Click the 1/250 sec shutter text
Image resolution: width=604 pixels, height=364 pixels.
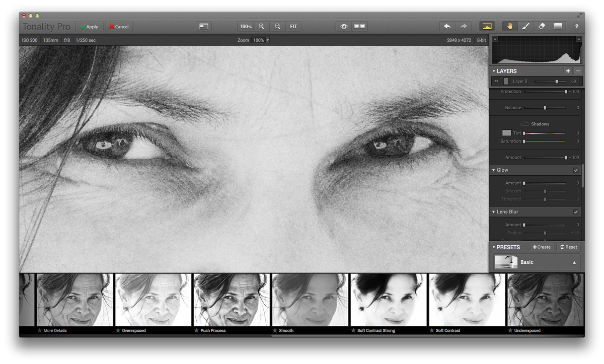86,40
